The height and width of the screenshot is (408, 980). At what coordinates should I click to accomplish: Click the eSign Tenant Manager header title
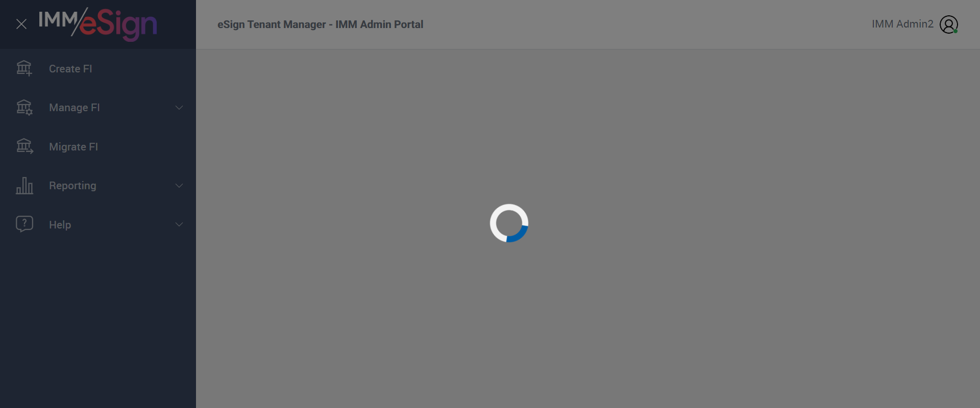point(320,24)
